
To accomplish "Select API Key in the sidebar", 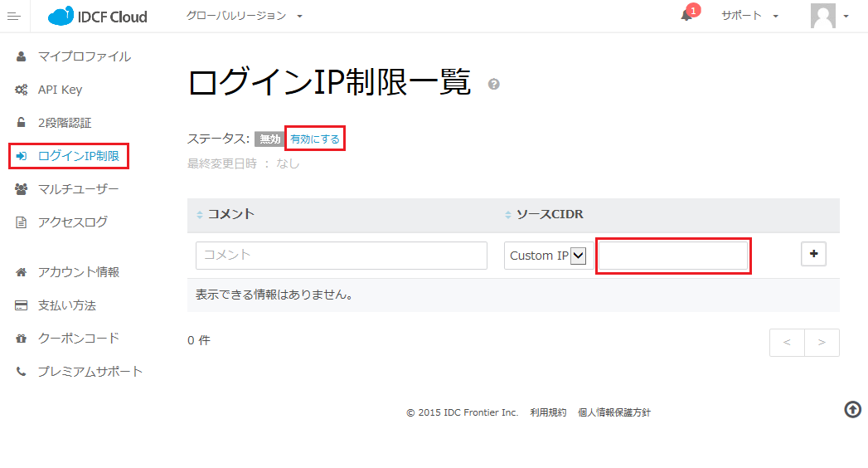I will (x=60, y=90).
